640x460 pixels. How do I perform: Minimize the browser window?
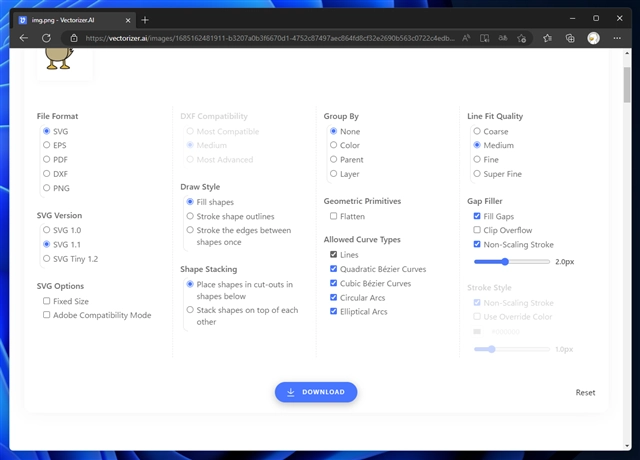(x=573, y=18)
